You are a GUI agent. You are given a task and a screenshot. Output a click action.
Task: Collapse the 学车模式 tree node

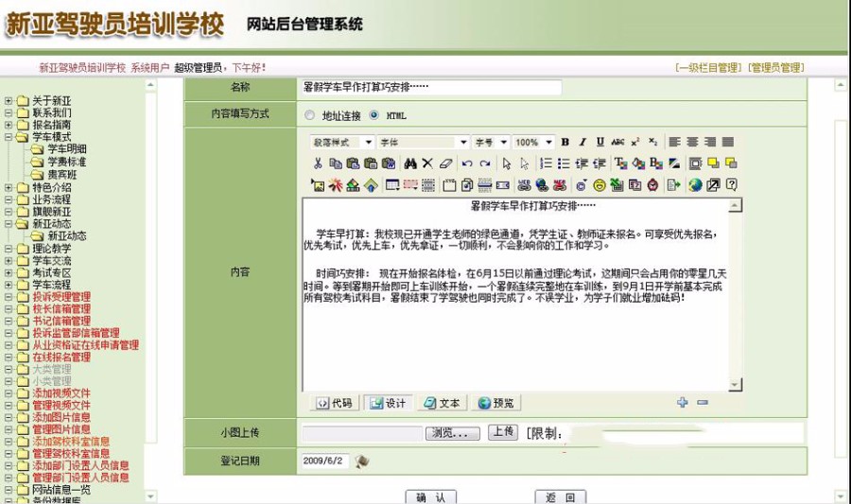click(9, 137)
